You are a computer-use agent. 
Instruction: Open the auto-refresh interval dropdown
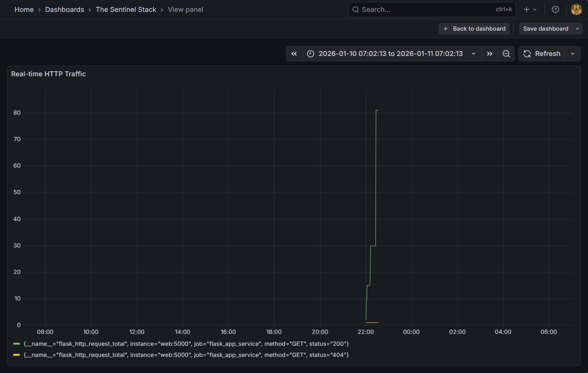click(x=572, y=54)
